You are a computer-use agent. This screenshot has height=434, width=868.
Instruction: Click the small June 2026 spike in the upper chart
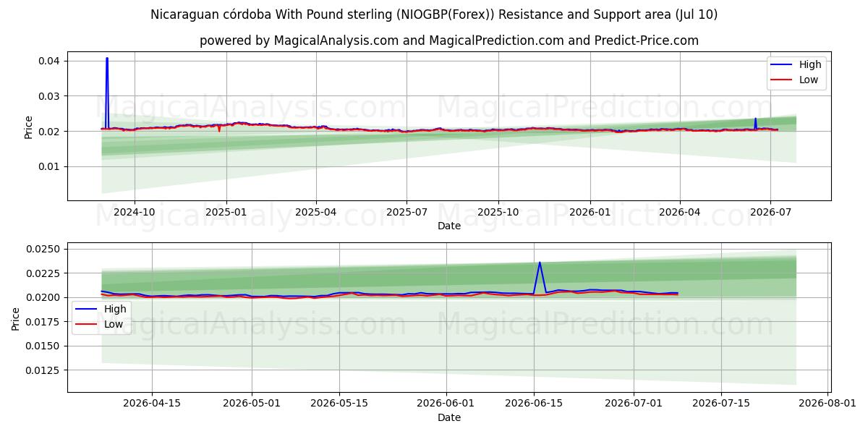click(755, 119)
